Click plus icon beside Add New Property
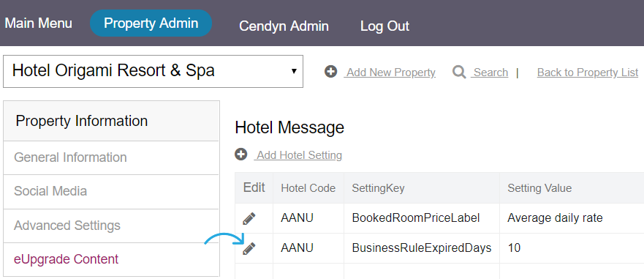The width and height of the screenshot is (644, 279). 330,72
